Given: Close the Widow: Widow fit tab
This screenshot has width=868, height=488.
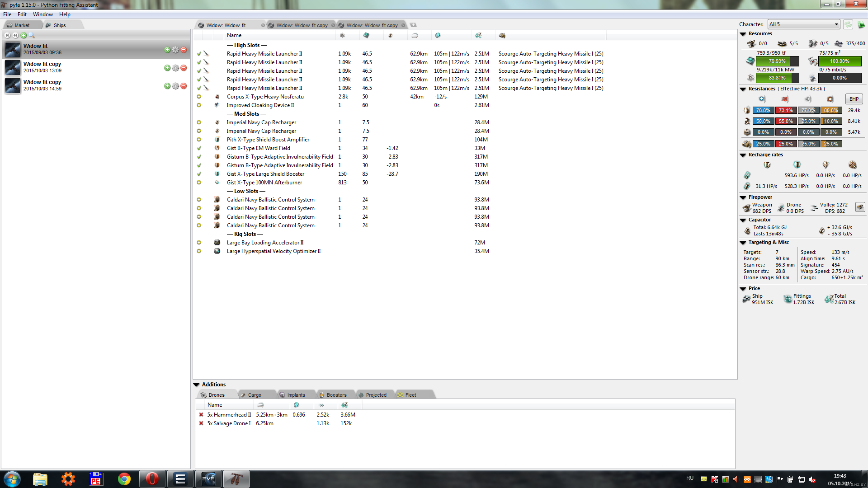Looking at the screenshot, I should [263, 25].
